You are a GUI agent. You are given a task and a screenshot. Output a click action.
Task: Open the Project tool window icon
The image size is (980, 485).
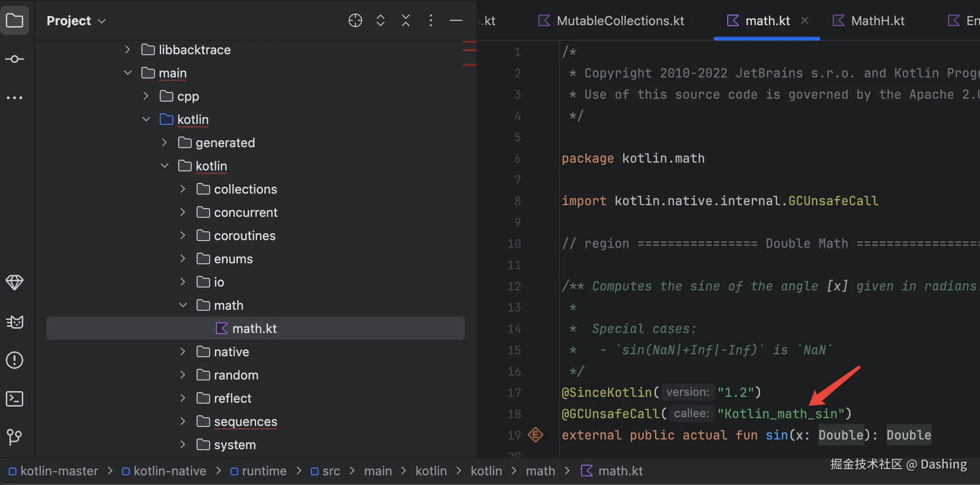click(x=15, y=21)
